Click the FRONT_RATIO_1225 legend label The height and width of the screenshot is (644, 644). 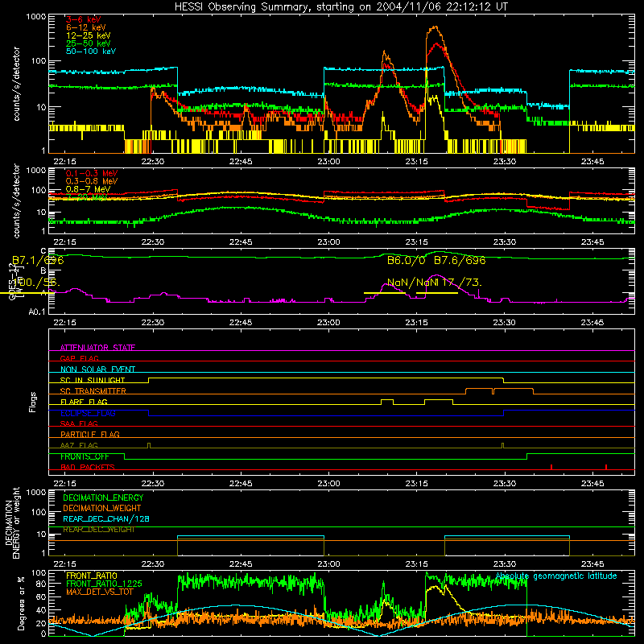(x=104, y=584)
